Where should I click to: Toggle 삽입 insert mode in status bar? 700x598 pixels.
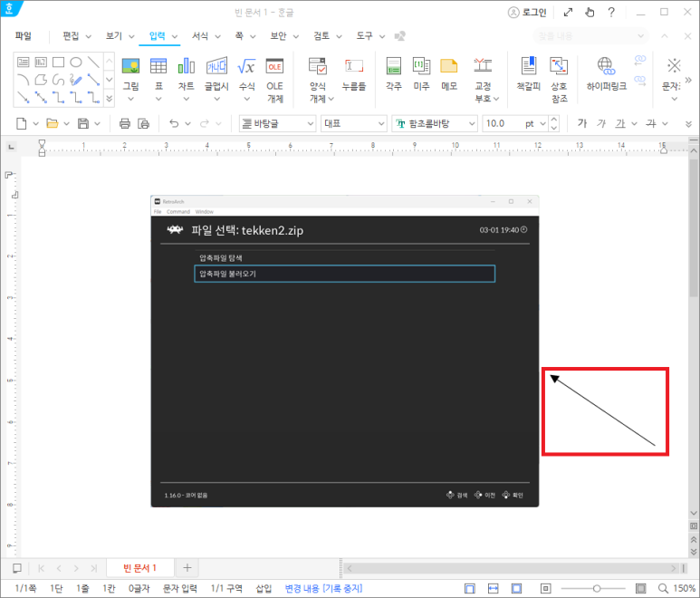tap(264, 588)
